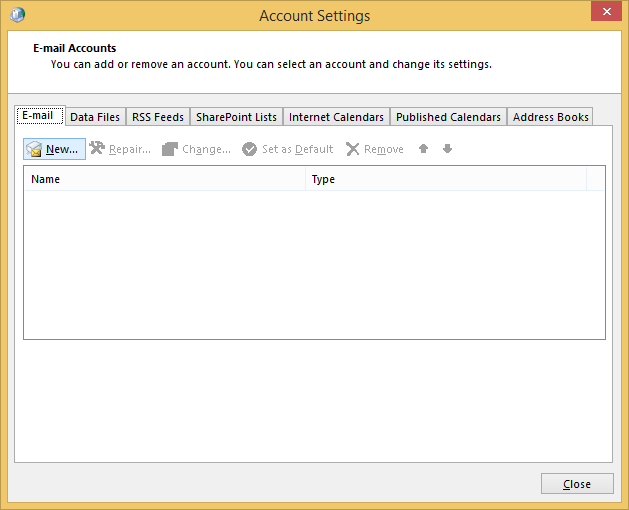Click the empty account list area
The image size is (629, 510).
click(x=314, y=265)
